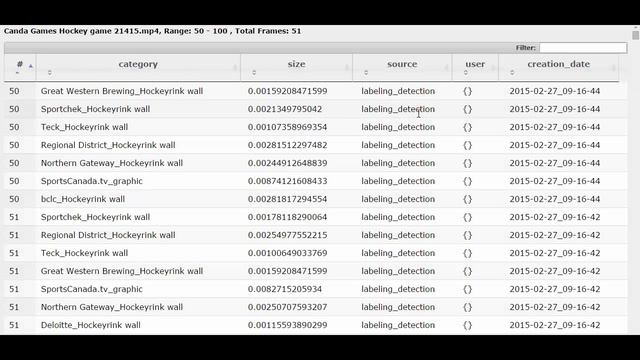Select frame 51 Northern Gateway_Hockeyrink wall cell
This screenshot has width=640, height=360.
point(111,307)
